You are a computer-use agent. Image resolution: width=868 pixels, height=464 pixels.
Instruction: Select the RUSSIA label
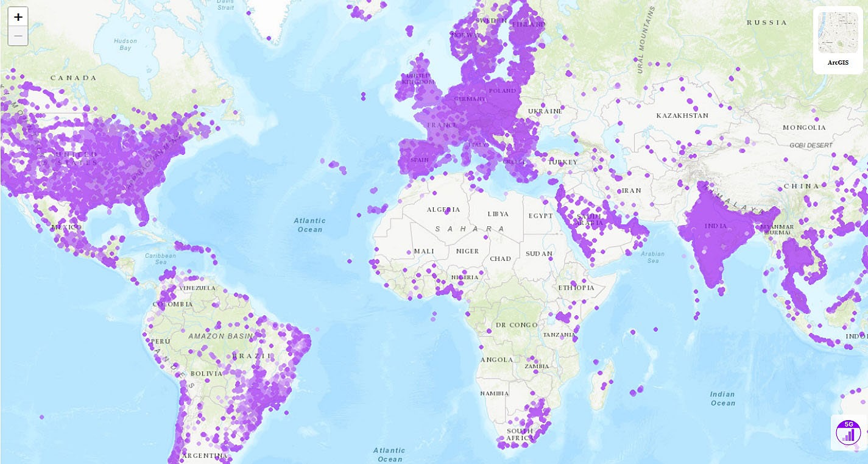coord(767,23)
